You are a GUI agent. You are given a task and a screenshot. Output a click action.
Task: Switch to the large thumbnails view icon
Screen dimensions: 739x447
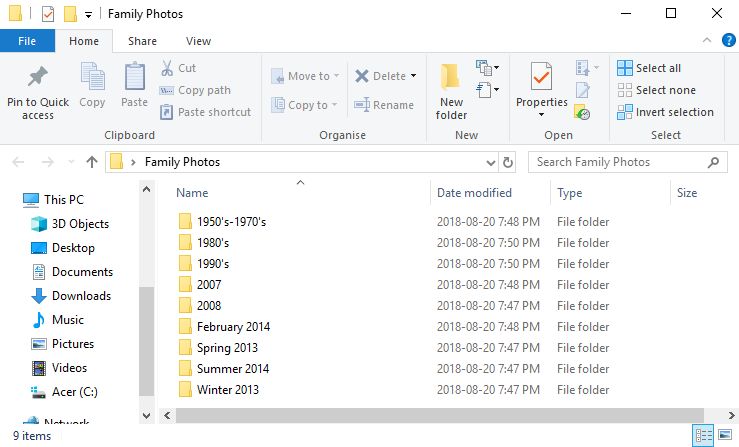725,435
